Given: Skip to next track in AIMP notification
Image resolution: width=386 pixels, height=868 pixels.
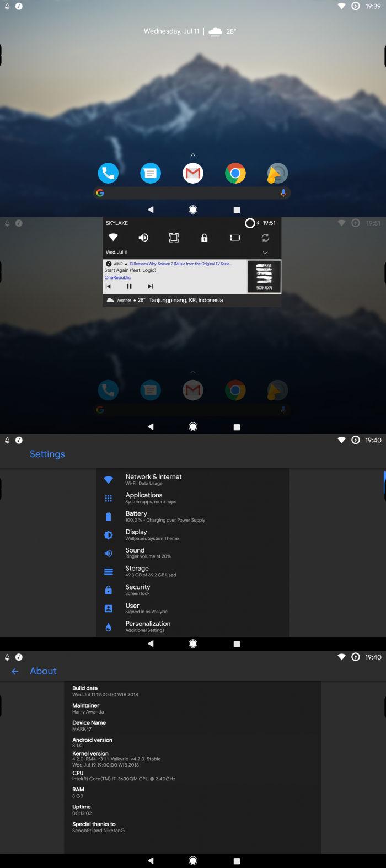Looking at the screenshot, I should click(x=150, y=286).
